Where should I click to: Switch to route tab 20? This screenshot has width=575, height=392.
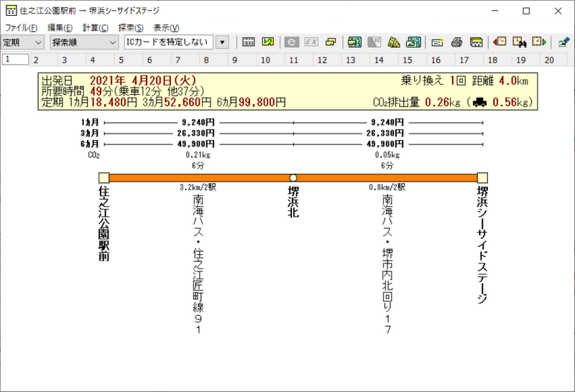[x=554, y=60]
